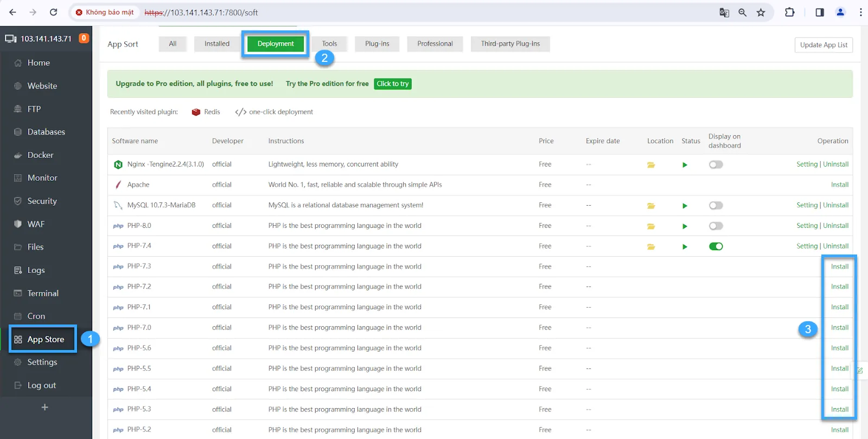The image size is (868, 439).
Task: Install PHP-7.3
Action: pyautogui.click(x=840, y=266)
